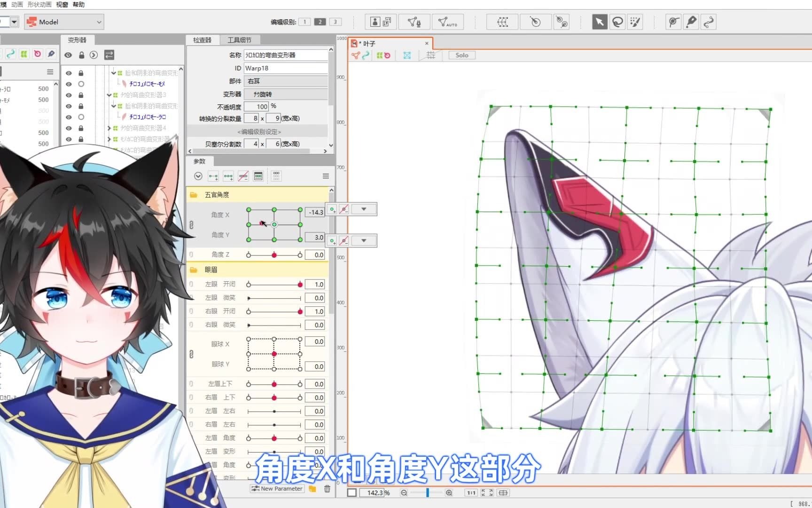This screenshot has height=508, width=812.
Task: Collapse the 五官角度 parameter group
Action: tap(194, 195)
